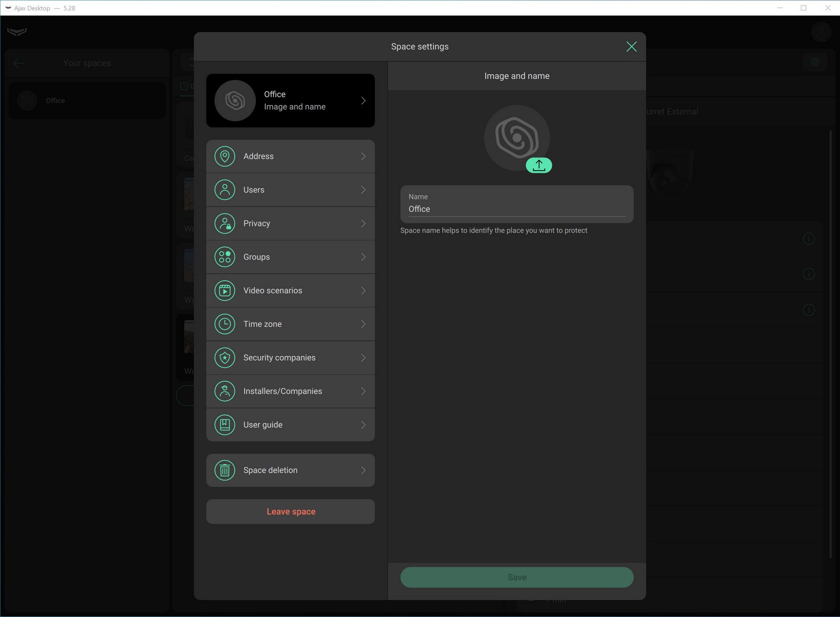Click the Security companies shield icon
840x617 pixels.
click(225, 357)
